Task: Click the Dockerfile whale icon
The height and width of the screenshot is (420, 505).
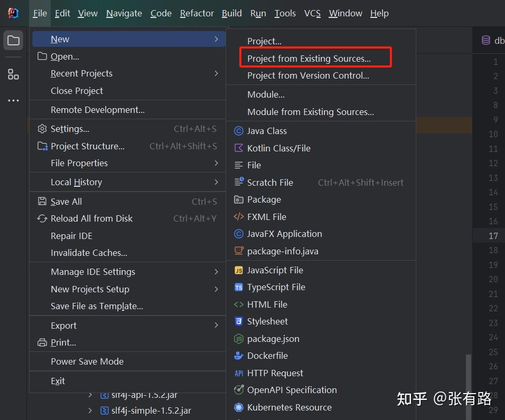Action: pos(238,356)
